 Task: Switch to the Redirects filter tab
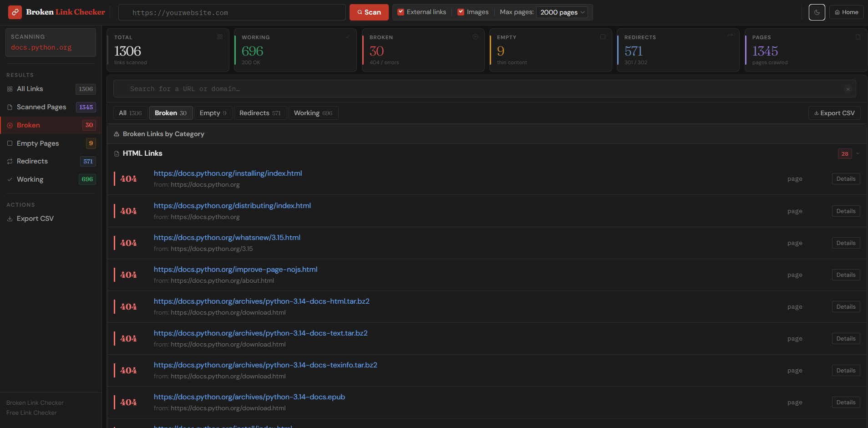tap(260, 112)
